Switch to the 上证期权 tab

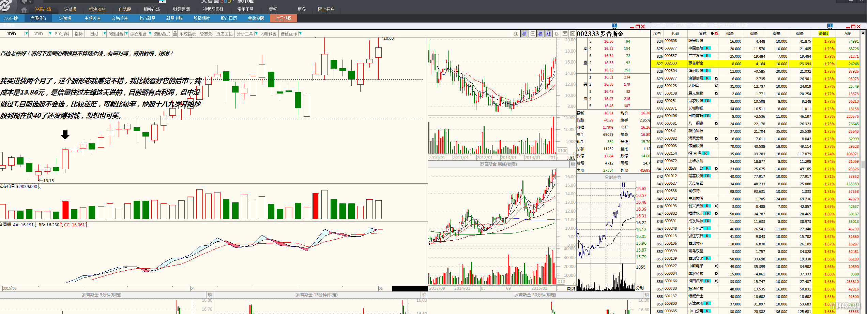(283, 18)
